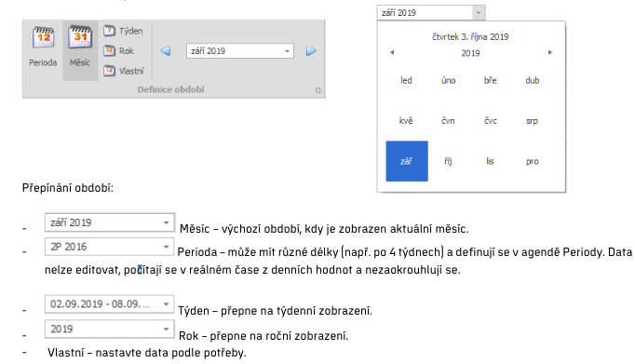
Task: Go to previous year in calendar
Action: pos(392,52)
